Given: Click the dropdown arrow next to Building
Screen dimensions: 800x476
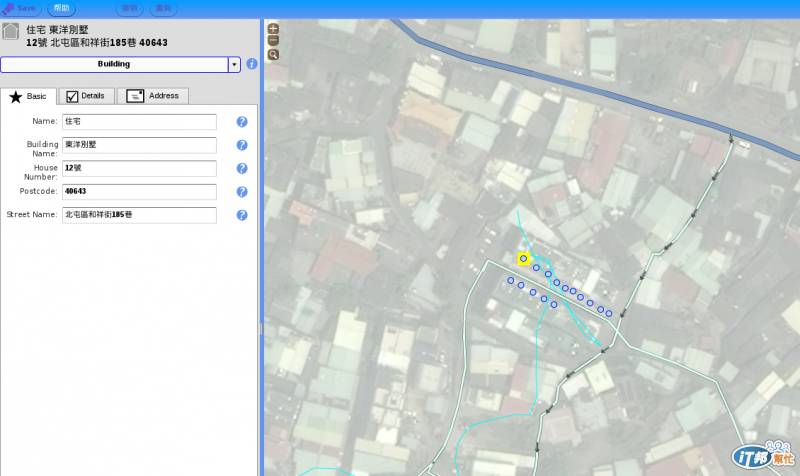Looking at the screenshot, I should coord(234,64).
